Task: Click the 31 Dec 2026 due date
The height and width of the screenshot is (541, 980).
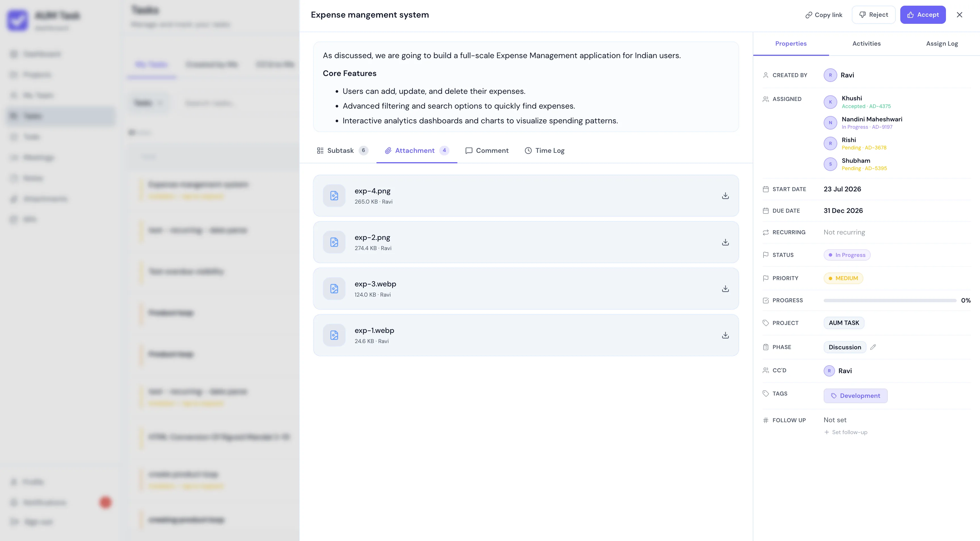Action: 843,211
